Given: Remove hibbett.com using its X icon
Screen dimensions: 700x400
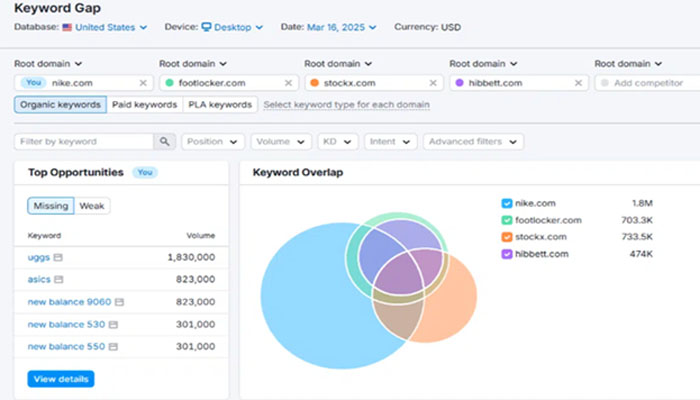Looking at the screenshot, I should coord(578,83).
